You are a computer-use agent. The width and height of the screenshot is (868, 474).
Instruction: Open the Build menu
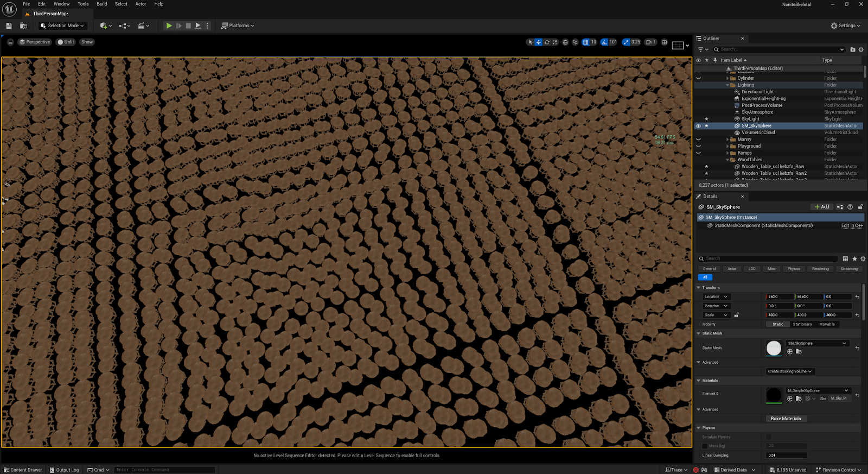tap(102, 4)
